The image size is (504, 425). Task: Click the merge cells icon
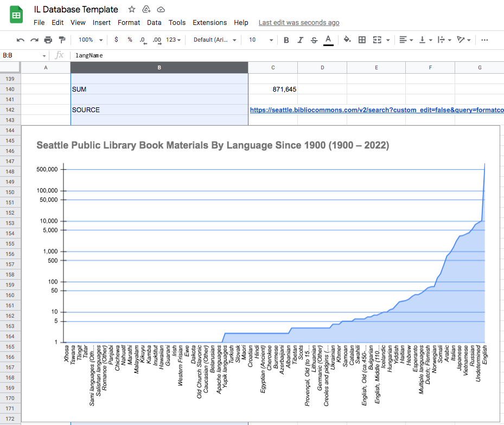click(377, 40)
